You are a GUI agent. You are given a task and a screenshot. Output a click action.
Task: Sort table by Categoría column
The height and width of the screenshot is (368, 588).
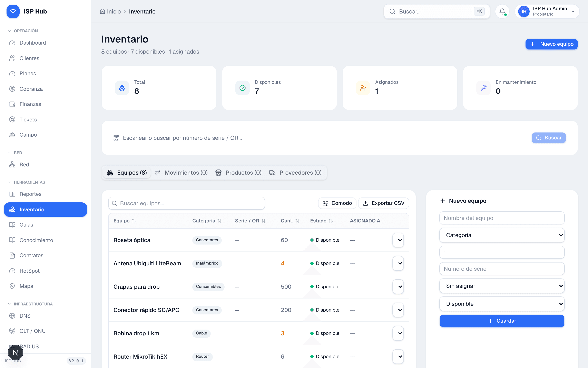click(x=207, y=221)
